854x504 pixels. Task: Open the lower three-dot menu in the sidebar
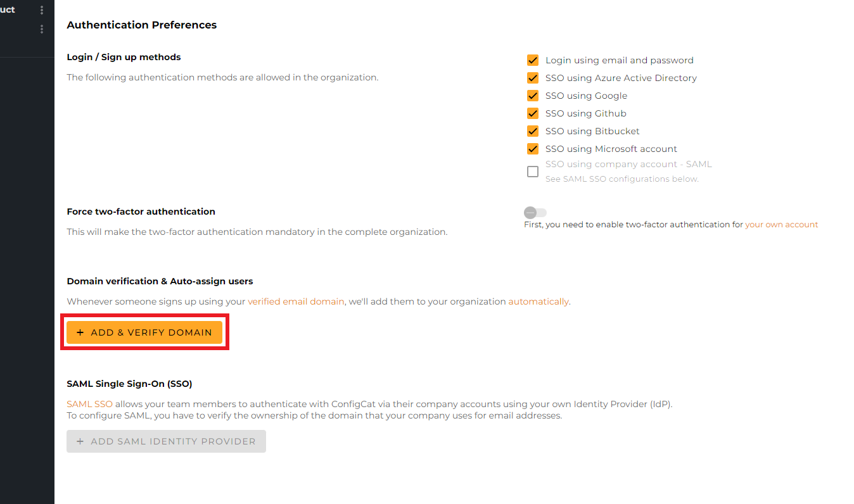[41, 29]
